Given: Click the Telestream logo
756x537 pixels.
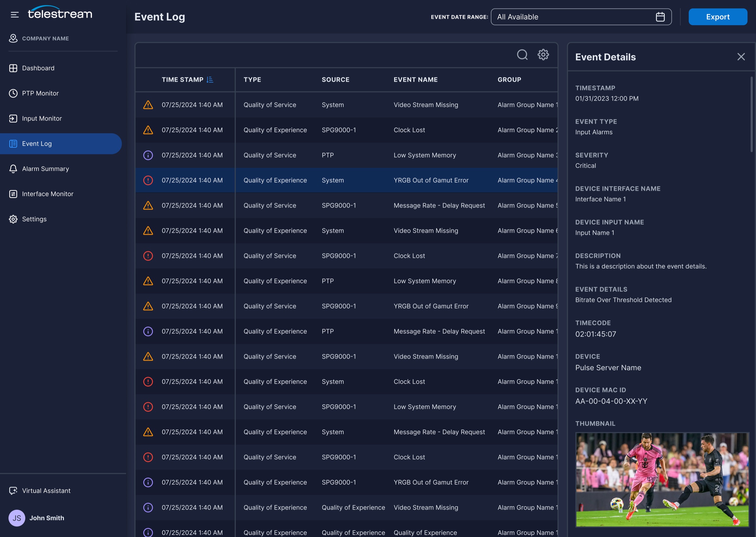Looking at the screenshot, I should pos(60,13).
